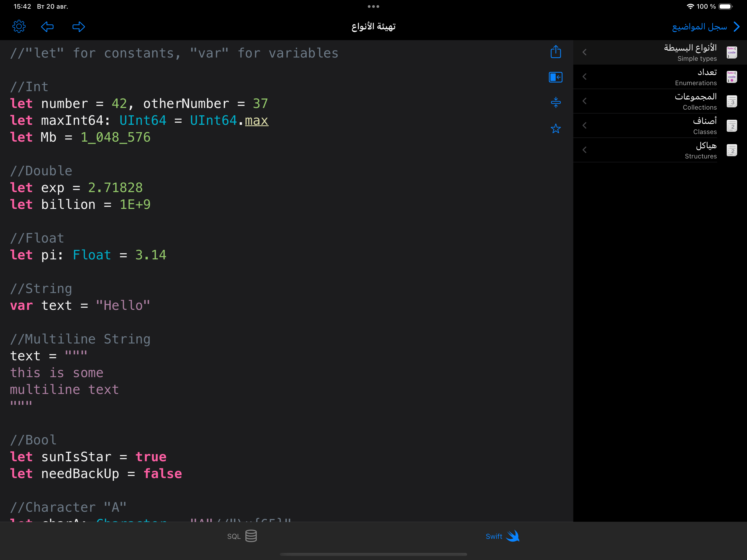Click the //Multiline String comment
The height and width of the screenshot is (560, 747).
click(80, 339)
